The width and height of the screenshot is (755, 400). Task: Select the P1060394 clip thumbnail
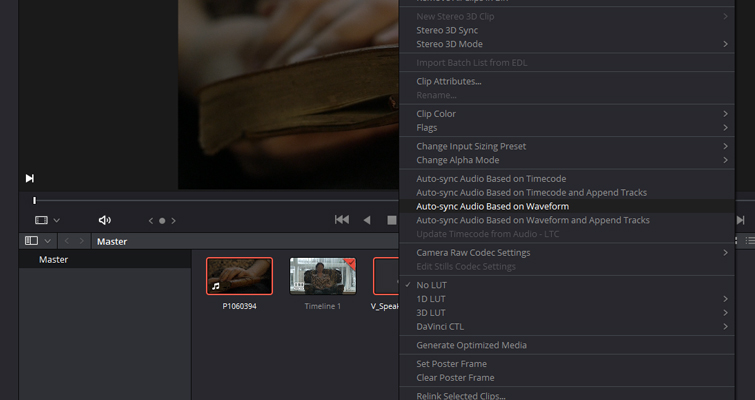pos(239,275)
